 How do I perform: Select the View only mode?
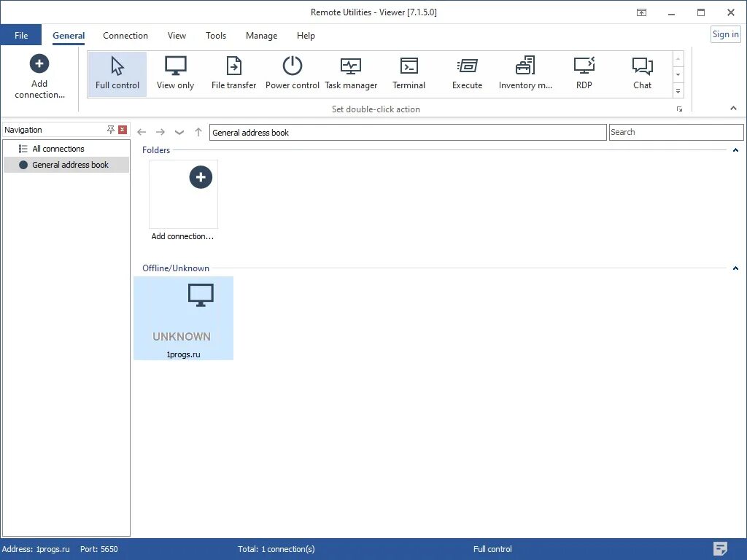click(x=175, y=73)
